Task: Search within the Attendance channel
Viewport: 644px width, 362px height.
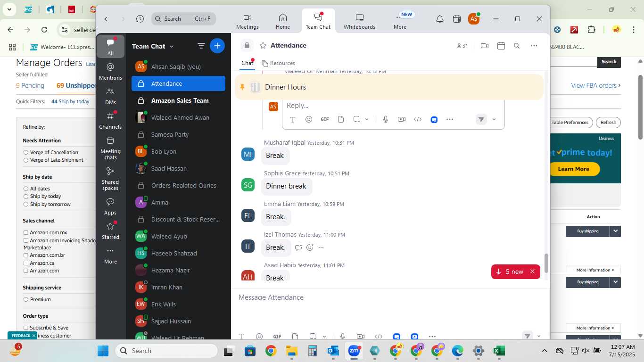Action: (x=517, y=46)
